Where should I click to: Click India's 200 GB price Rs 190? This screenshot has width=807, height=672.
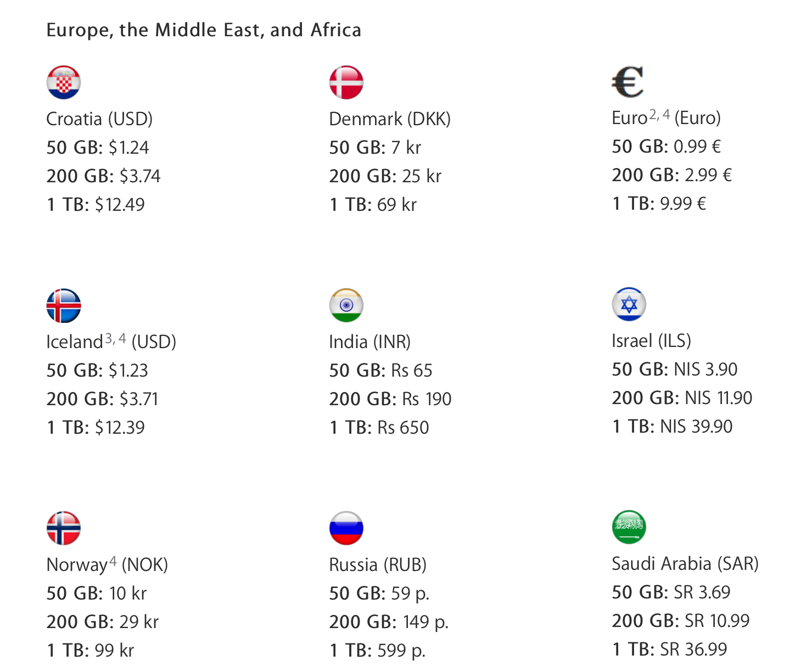pyautogui.click(x=427, y=399)
